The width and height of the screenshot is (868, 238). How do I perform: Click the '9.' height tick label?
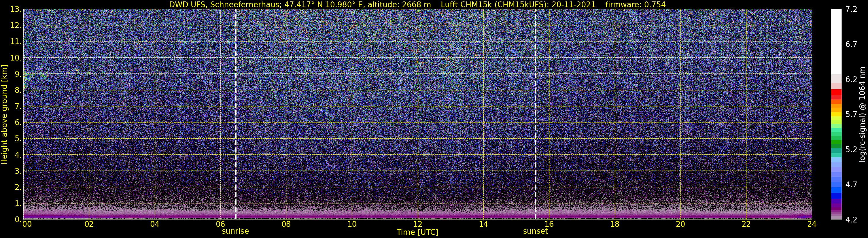pyautogui.click(x=18, y=74)
